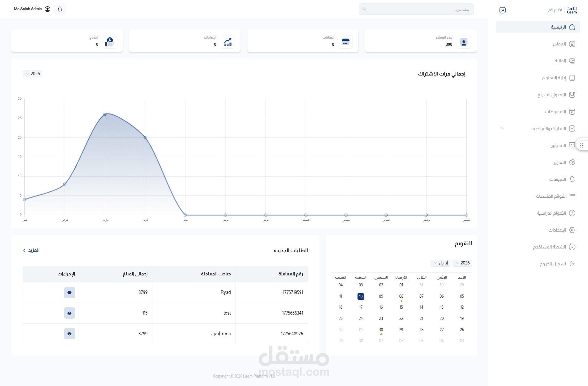The image size is (588, 386).
Task: View details of order 1775719591
Action: pyautogui.click(x=70, y=293)
